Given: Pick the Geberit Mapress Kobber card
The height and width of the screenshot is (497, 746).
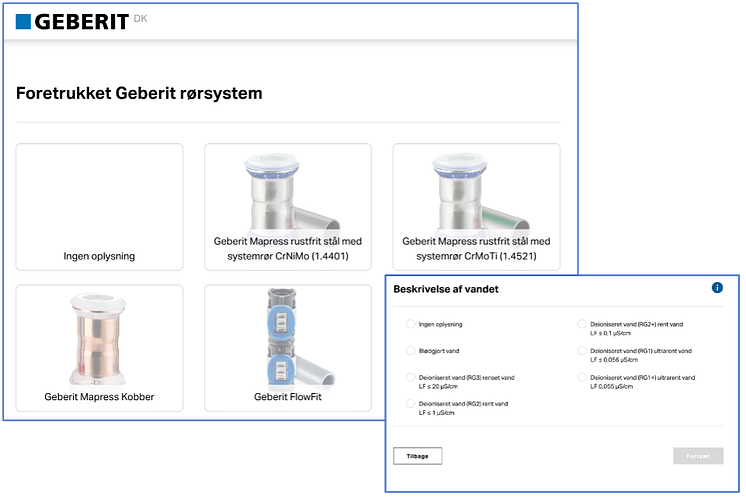Looking at the screenshot, I should point(99,348).
